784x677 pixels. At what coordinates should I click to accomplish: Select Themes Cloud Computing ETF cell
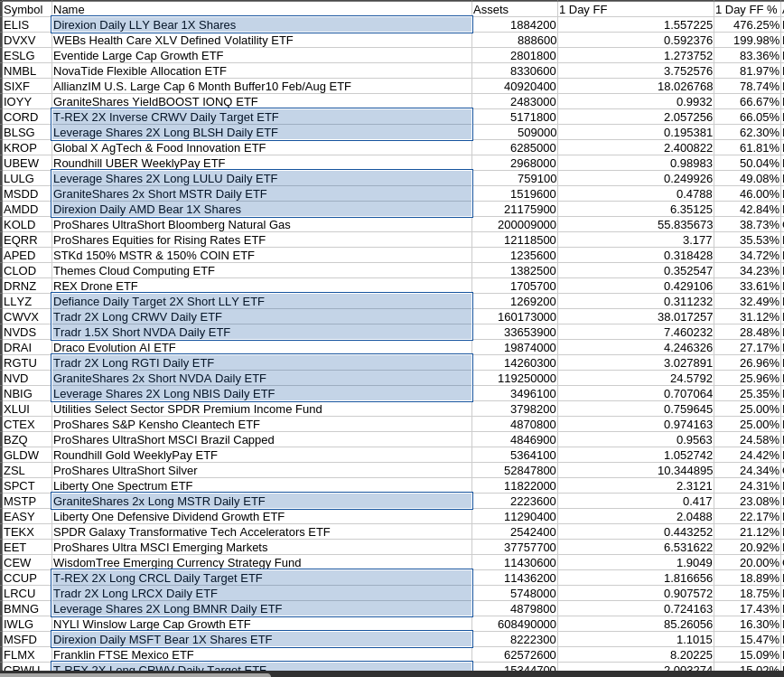pyautogui.click(x=262, y=271)
